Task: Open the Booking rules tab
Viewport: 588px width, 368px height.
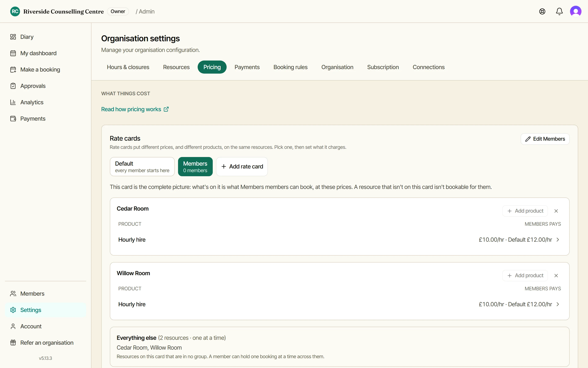Action: [x=290, y=67]
